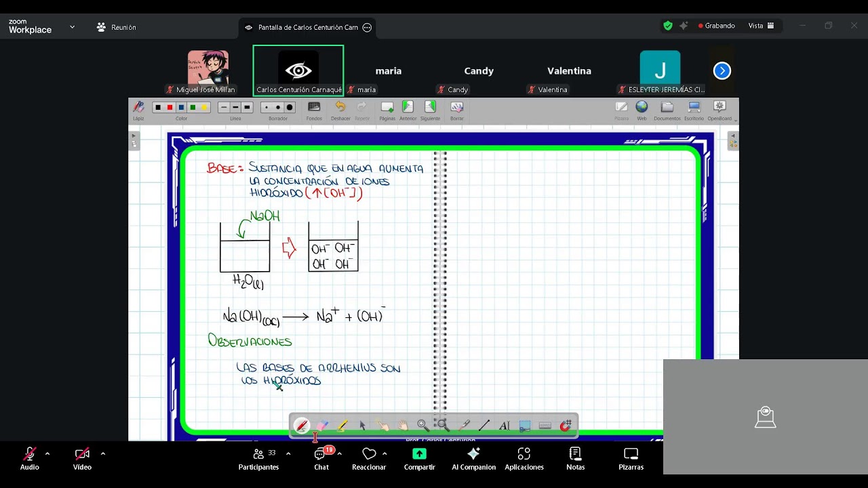Select the medium line width
The image size is (868, 488).
(x=235, y=107)
